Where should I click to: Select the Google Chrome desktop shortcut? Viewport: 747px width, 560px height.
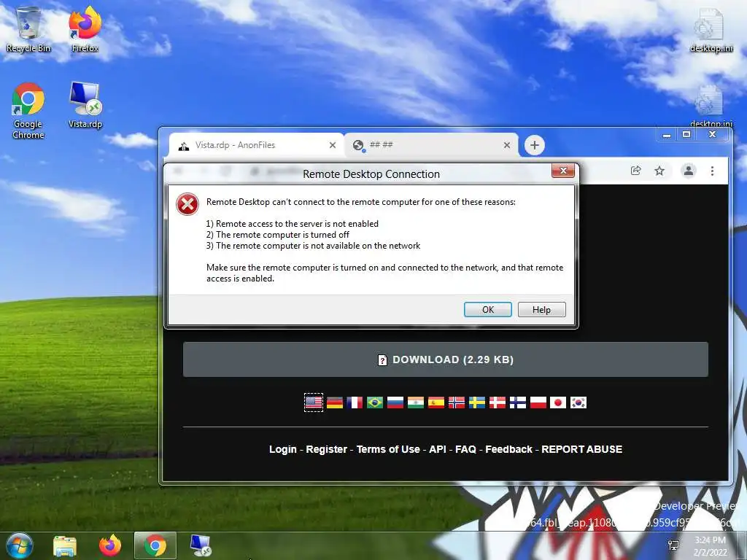(x=28, y=111)
